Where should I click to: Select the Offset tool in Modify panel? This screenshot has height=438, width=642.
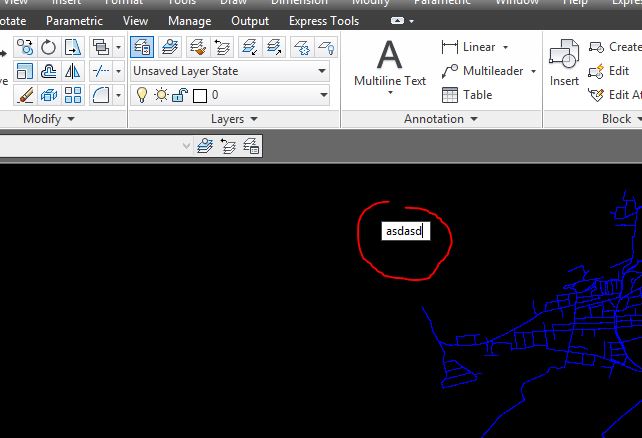click(49, 71)
